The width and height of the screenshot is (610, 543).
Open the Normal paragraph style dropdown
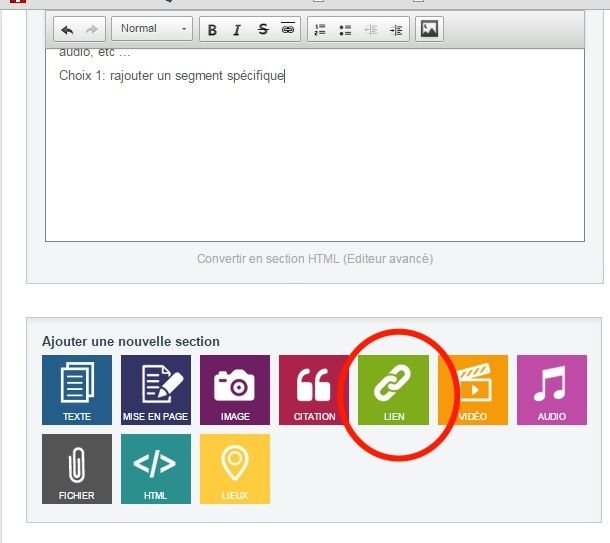[x=152, y=29]
